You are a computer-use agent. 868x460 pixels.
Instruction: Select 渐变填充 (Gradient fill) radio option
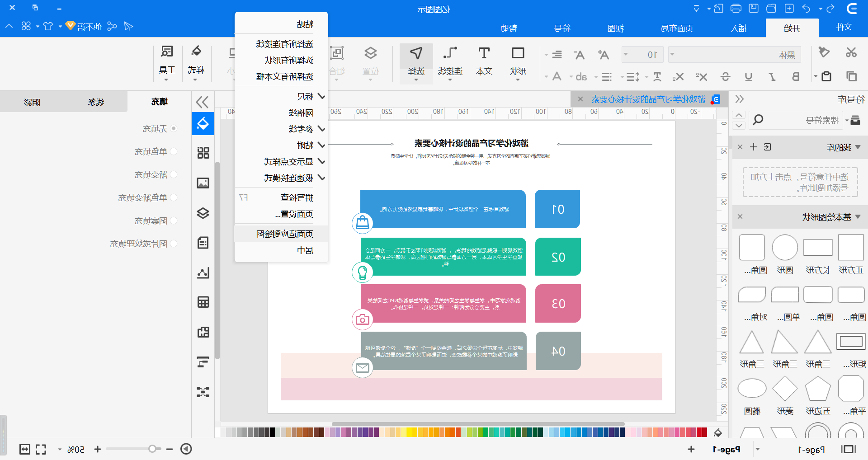pyautogui.click(x=174, y=174)
